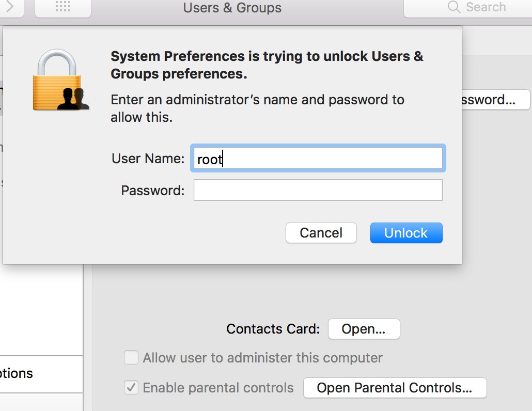Disable the Enable parental controls checkbox
532x411 pixels.
click(x=131, y=388)
